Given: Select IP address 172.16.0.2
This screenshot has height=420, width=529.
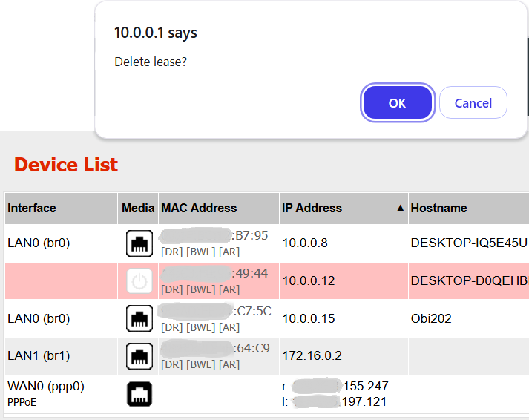Looking at the screenshot, I should 312,355.
